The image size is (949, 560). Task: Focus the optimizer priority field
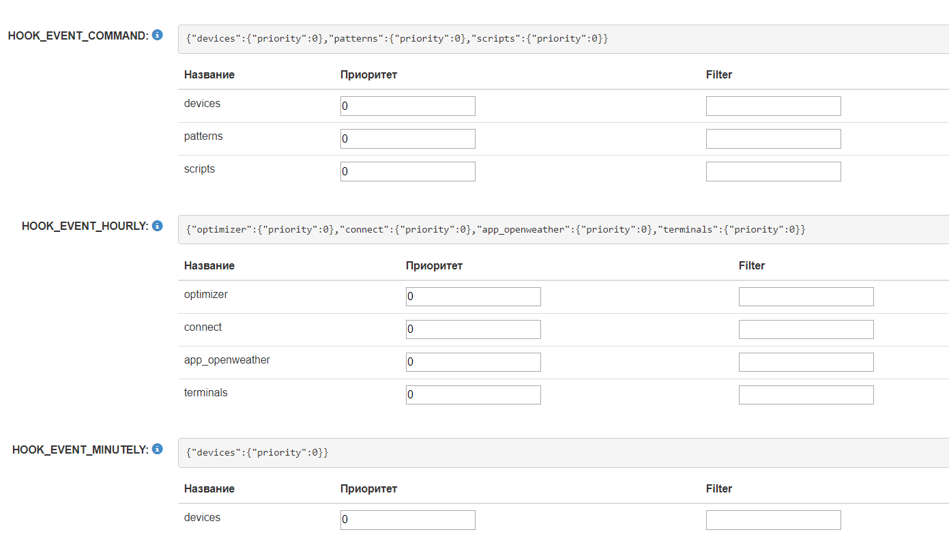point(473,297)
